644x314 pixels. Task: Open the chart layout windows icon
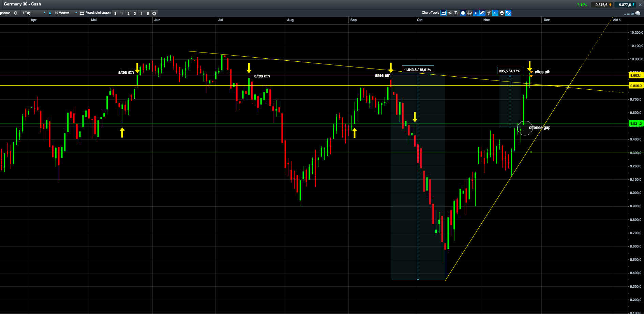click(x=482, y=13)
